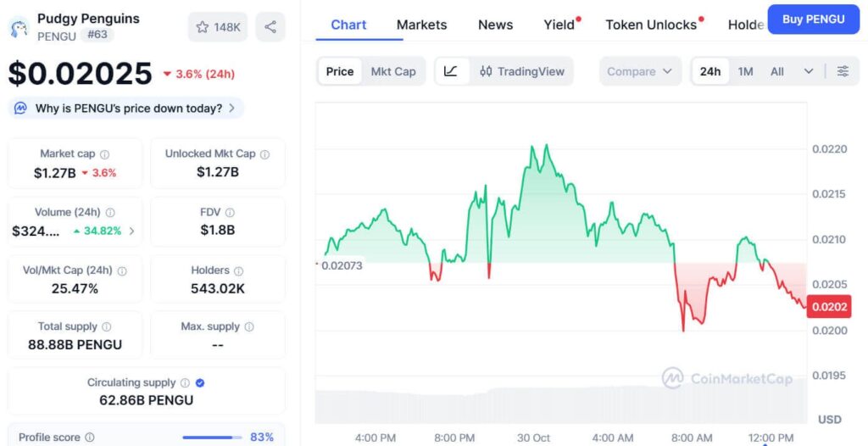Click the line chart type icon
The height and width of the screenshot is (446, 868).
(451, 71)
